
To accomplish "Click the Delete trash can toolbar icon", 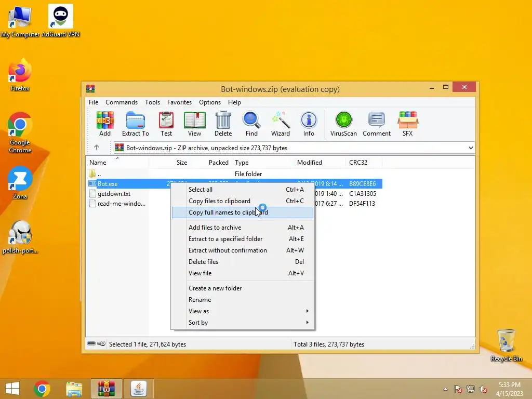I will click(223, 124).
